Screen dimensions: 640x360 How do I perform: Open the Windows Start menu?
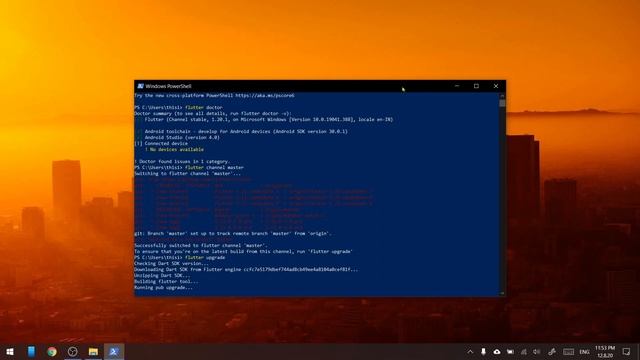coord(10,351)
